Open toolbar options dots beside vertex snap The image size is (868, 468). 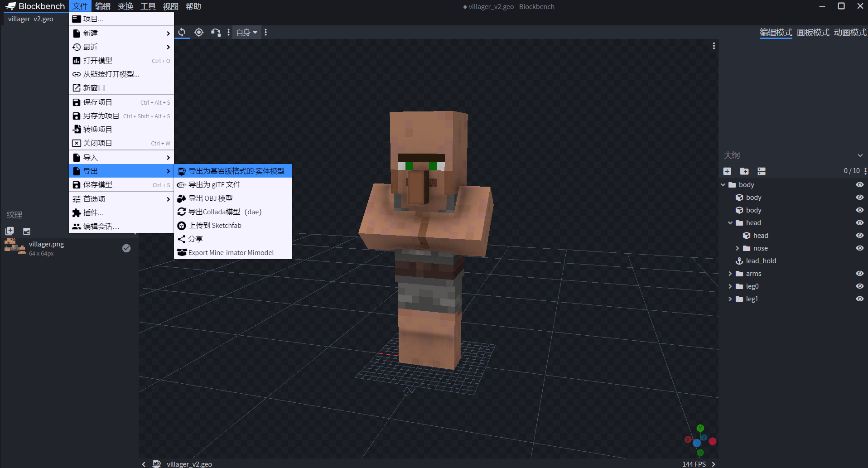tap(228, 32)
